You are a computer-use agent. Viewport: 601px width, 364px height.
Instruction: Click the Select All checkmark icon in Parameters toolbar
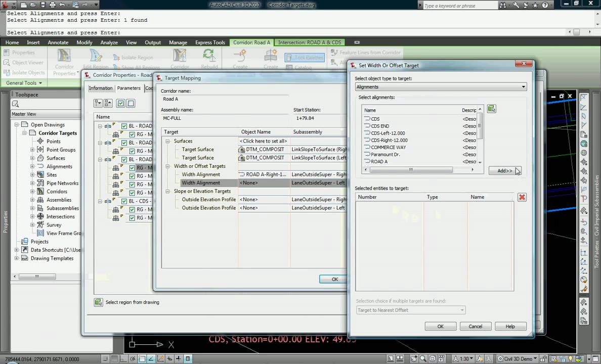121,103
